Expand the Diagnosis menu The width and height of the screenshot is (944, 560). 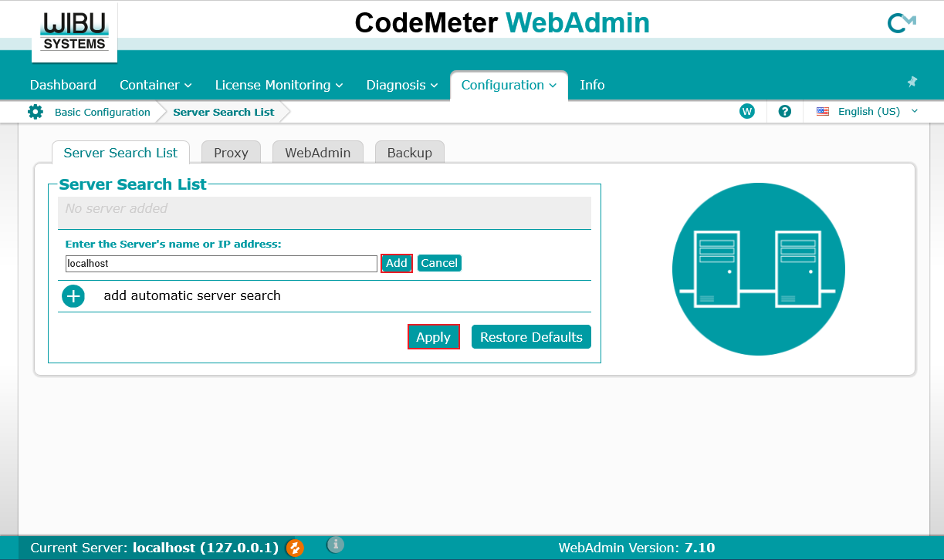[402, 85]
